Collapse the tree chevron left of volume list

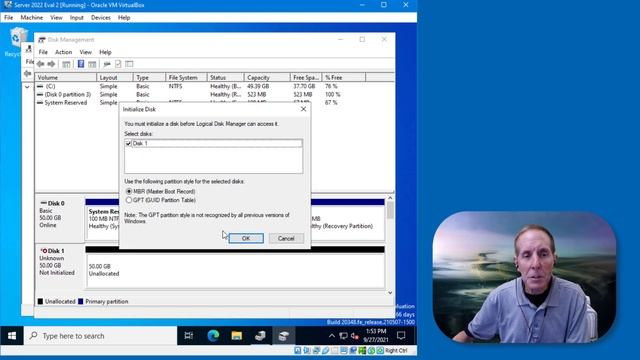click(x=27, y=87)
